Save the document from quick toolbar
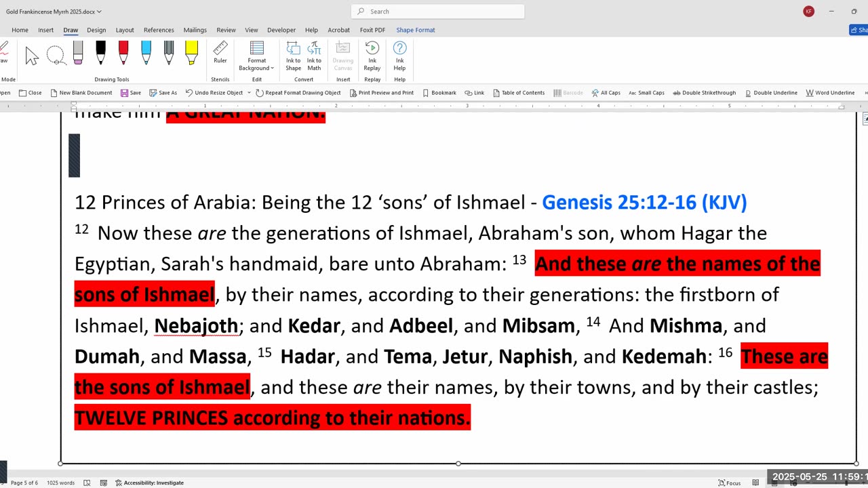This screenshot has height=488, width=868. tap(131, 93)
